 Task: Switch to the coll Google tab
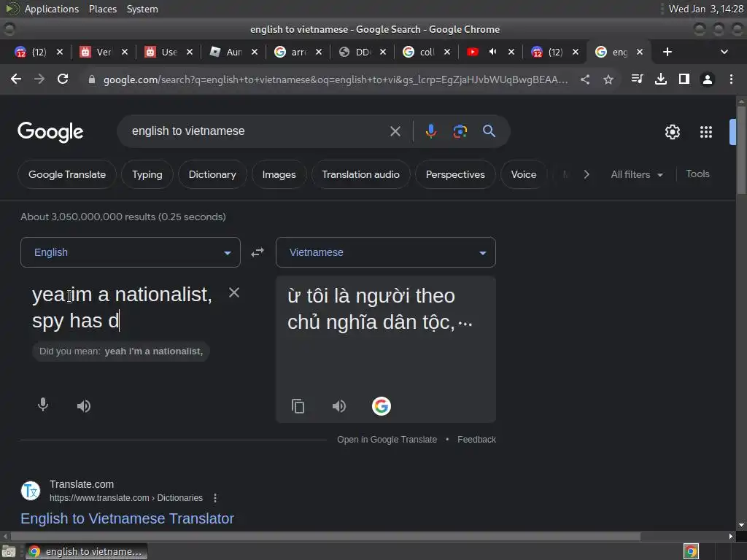[x=427, y=52]
